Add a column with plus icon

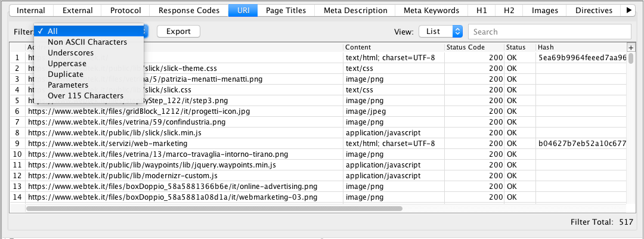[x=630, y=47]
